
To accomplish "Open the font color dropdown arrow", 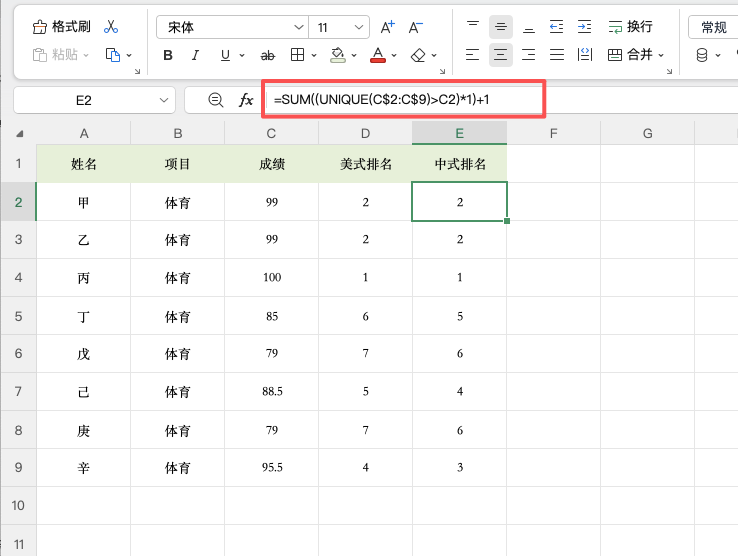I will (394, 56).
